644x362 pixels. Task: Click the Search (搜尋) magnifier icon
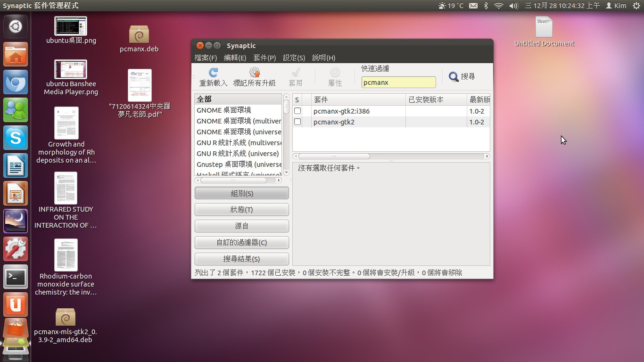click(454, 76)
